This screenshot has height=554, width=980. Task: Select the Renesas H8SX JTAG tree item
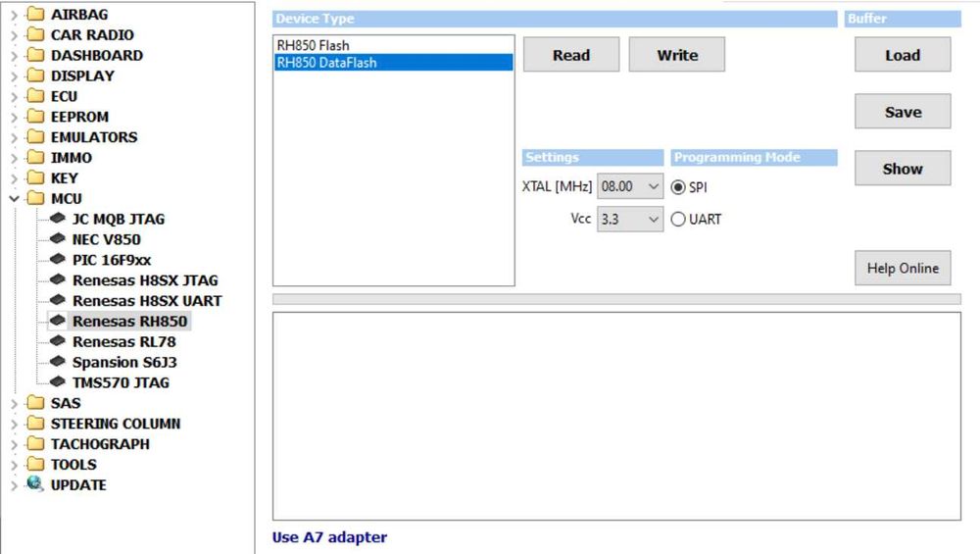tap(145, 280)
